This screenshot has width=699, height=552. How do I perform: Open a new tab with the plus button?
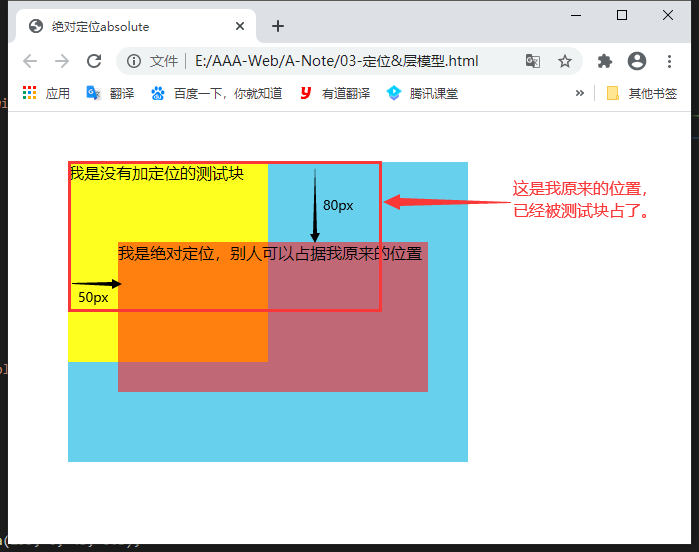coord(278,26)
